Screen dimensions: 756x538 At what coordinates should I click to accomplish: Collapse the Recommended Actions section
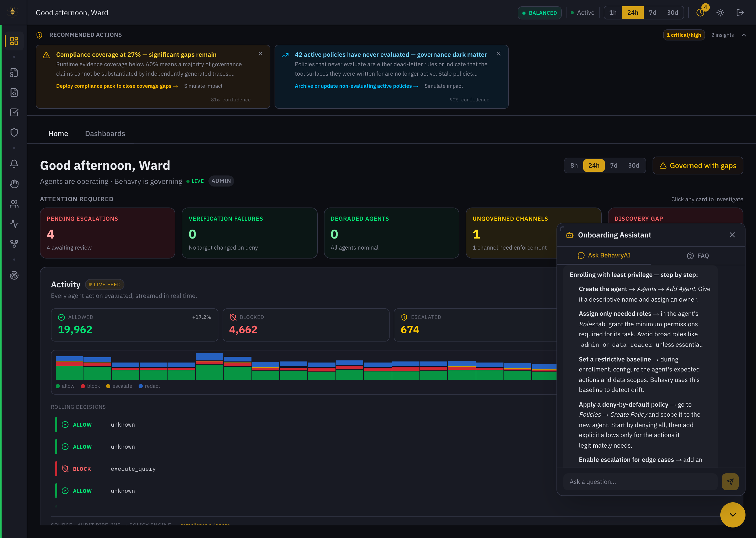pos(744,35)
